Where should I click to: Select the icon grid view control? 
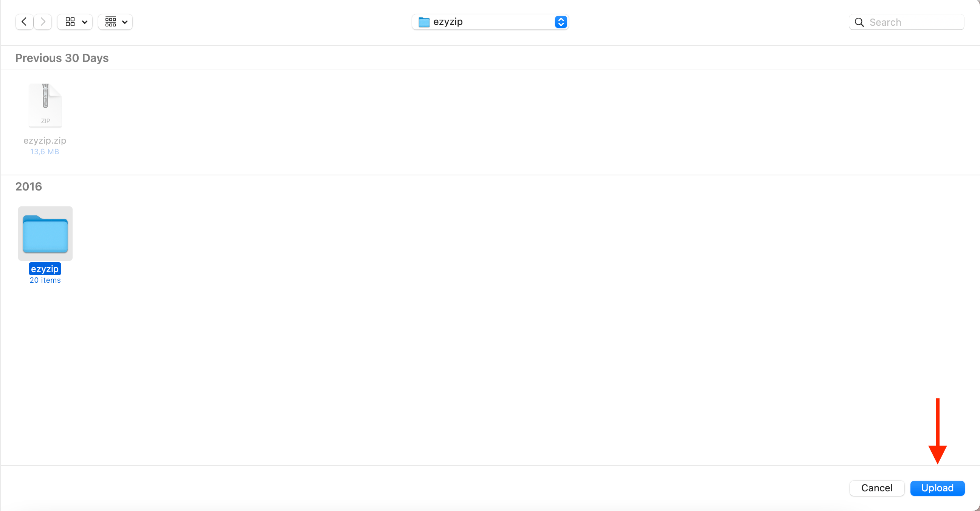(70, 22)
